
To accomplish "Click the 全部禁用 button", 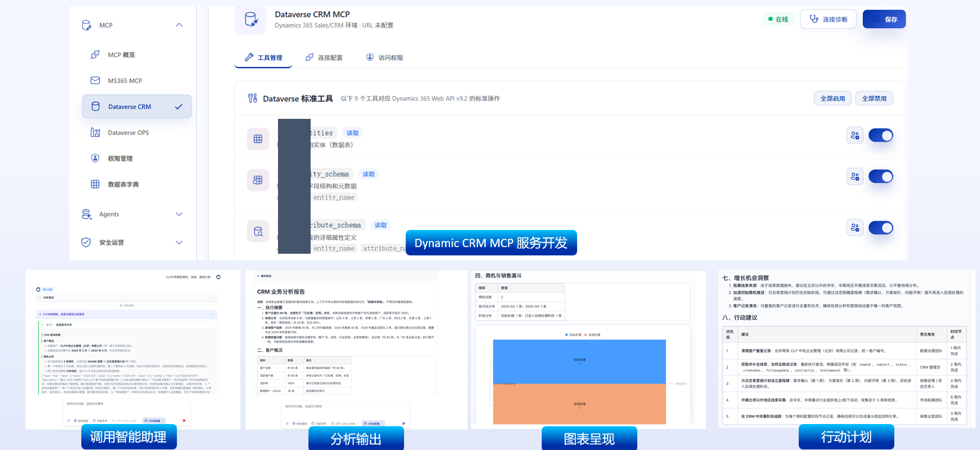I will [874, 98].
